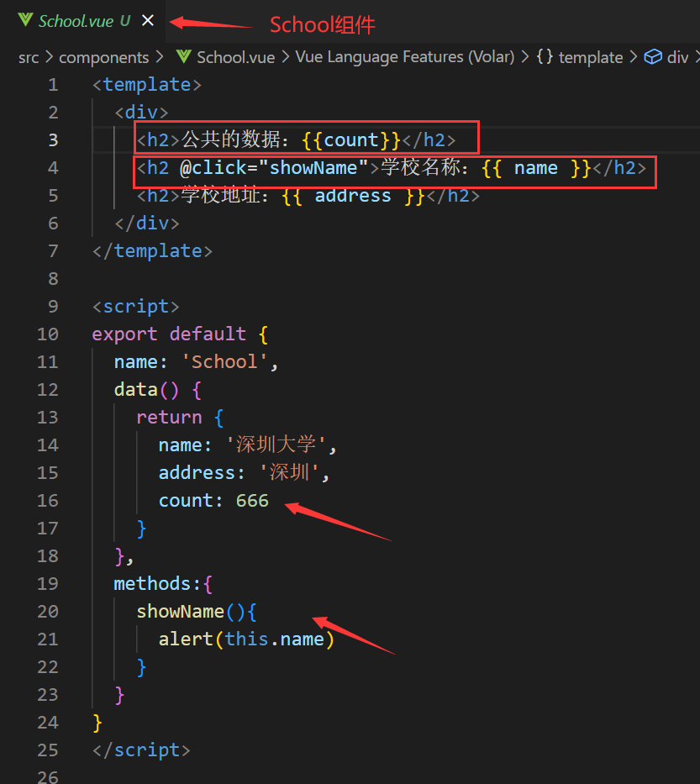
Task: Click line number 25 in the gutter
Action: [48, 750]
